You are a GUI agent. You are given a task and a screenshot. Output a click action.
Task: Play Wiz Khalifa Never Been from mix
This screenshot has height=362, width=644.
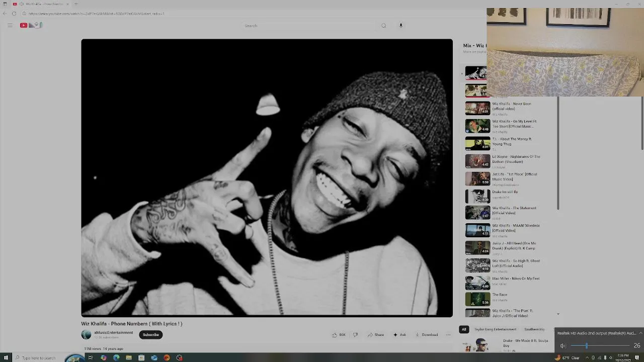(477, 108)
